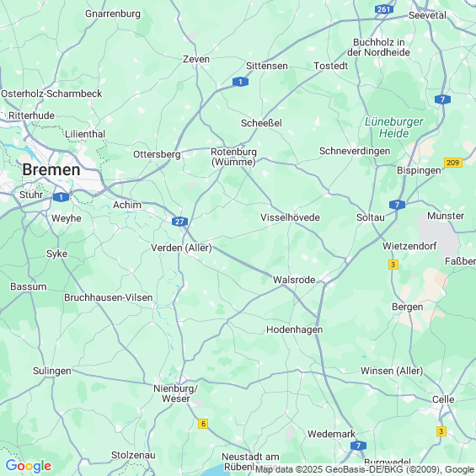Click the Map data copyright text

pyautogui.click(x=366, y=469)
